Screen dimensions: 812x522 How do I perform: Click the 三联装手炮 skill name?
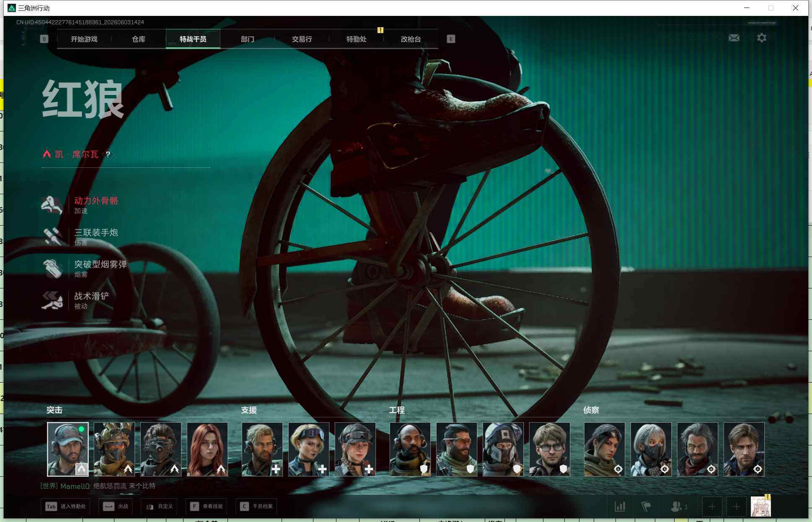[96, 232]
